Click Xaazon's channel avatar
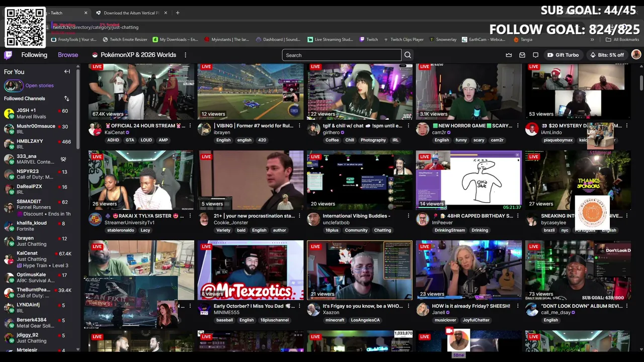 click(313, 309)
